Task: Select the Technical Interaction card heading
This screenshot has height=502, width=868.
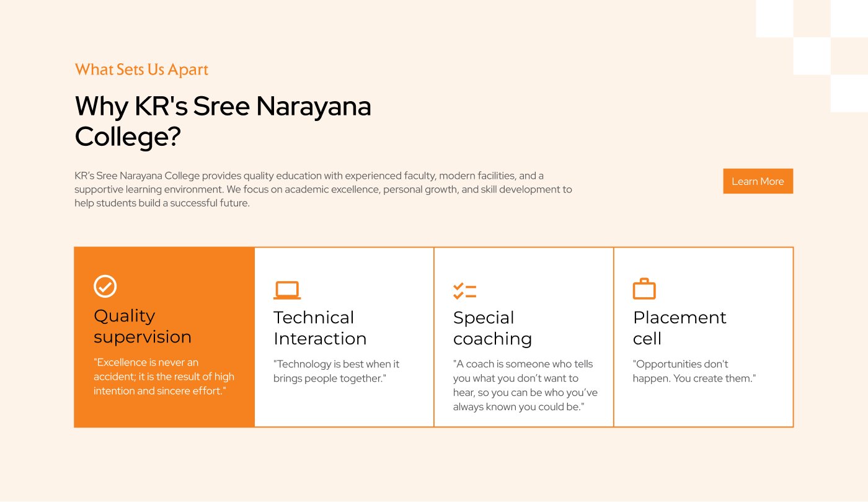Action: pyautogui.click(x=320, y=328)
